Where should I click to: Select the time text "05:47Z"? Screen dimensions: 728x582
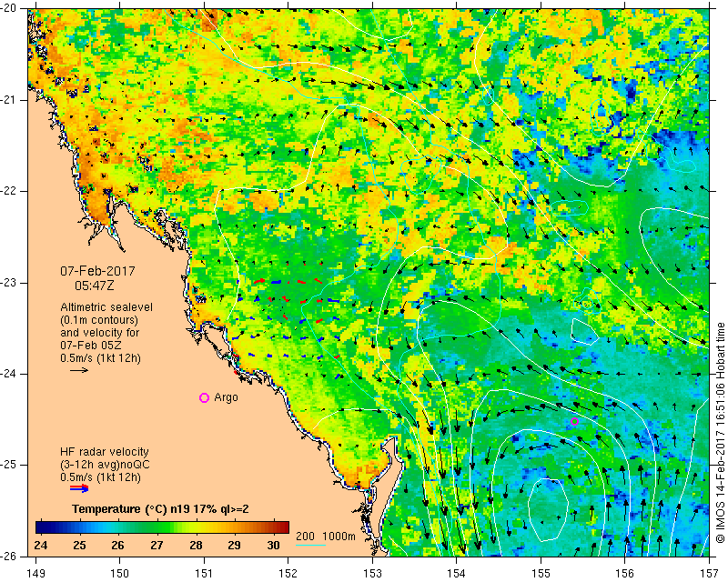95,286
